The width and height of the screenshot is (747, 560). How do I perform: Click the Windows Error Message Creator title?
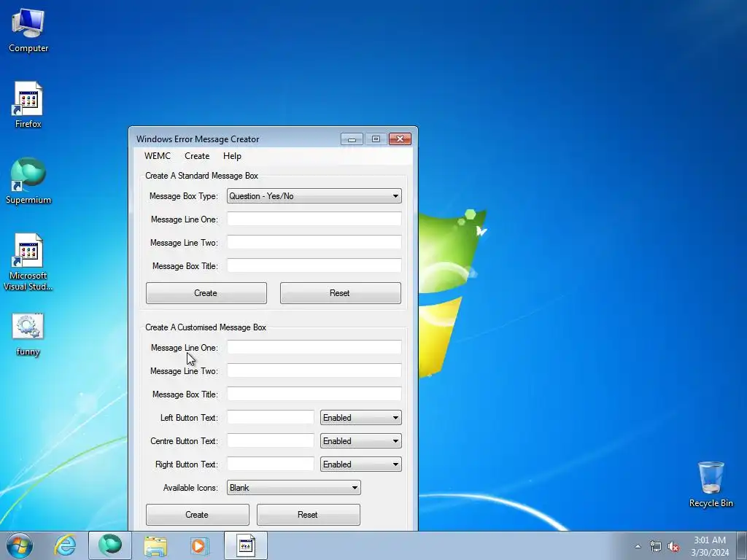(198, 139)
